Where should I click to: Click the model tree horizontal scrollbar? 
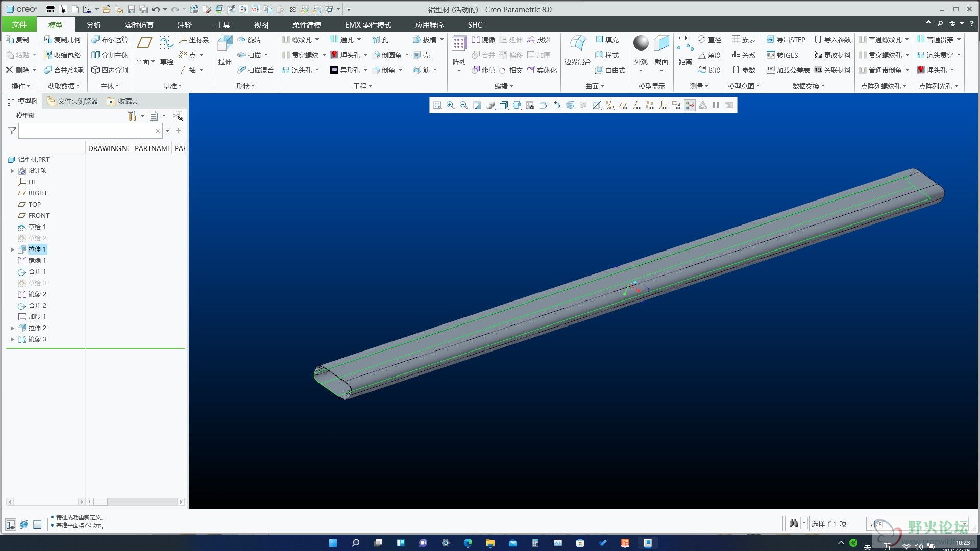136,502
